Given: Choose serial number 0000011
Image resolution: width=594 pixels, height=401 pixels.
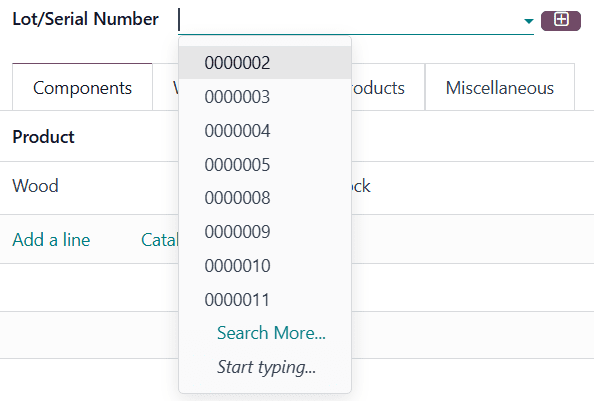Looking at the screenshot, I should [265, 300].
